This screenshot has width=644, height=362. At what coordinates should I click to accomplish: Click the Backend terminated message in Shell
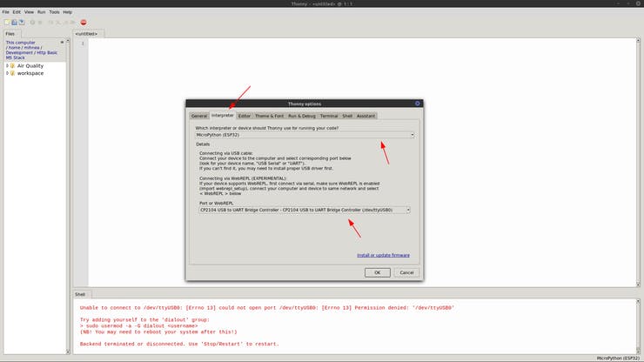pyautogui.click(x=179, y=344)
